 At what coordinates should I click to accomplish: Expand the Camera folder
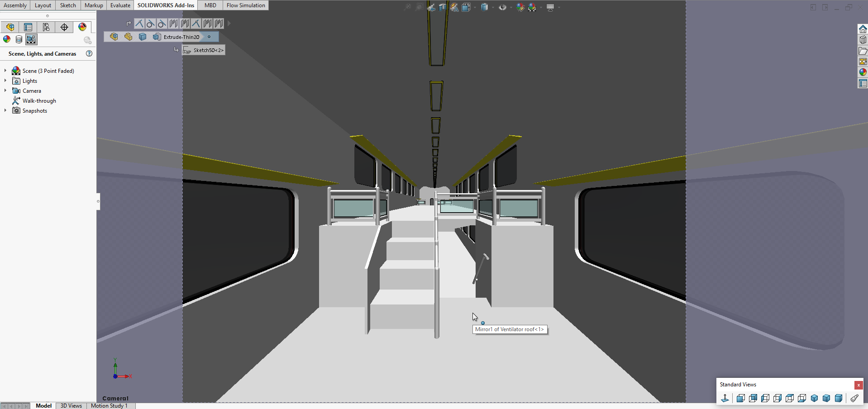(5, 90)
